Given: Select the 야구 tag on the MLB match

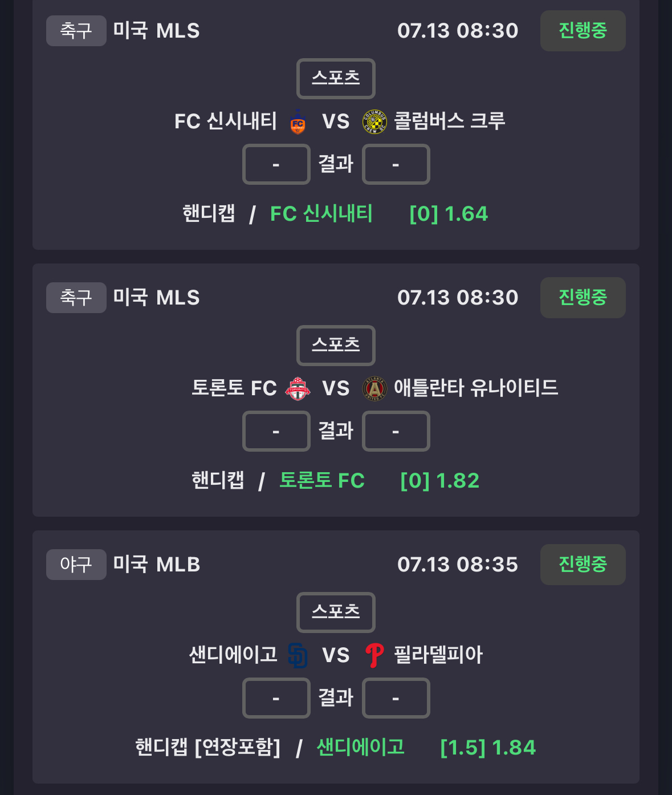Looking at the screenshot, I should point(76,565).
